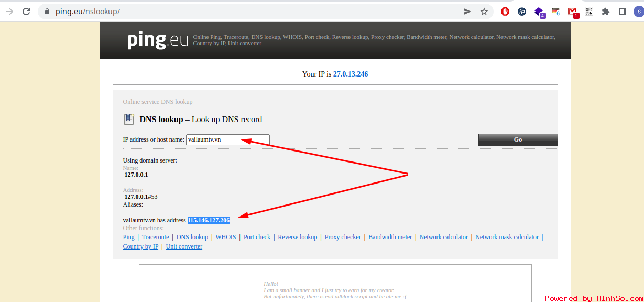Share this page via send icon
This screenshot has height=302, width=644.
click(467, 12)
